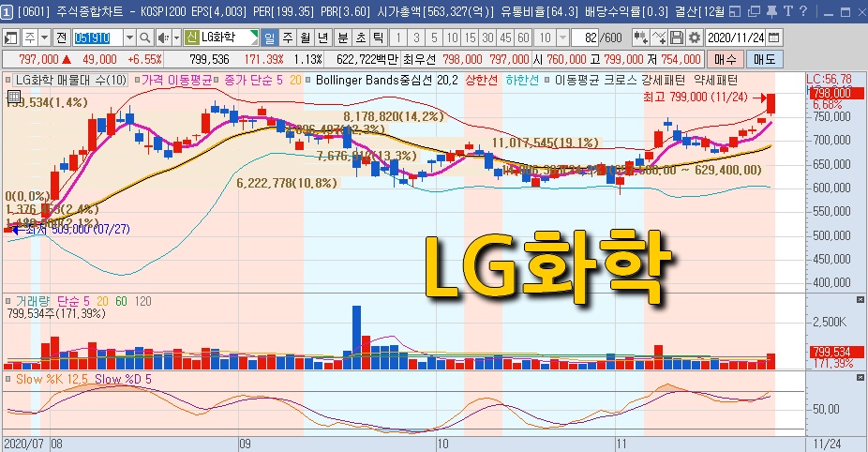
Task: Save chart settings with floppy disk icon
Action: tap(677, 38)
